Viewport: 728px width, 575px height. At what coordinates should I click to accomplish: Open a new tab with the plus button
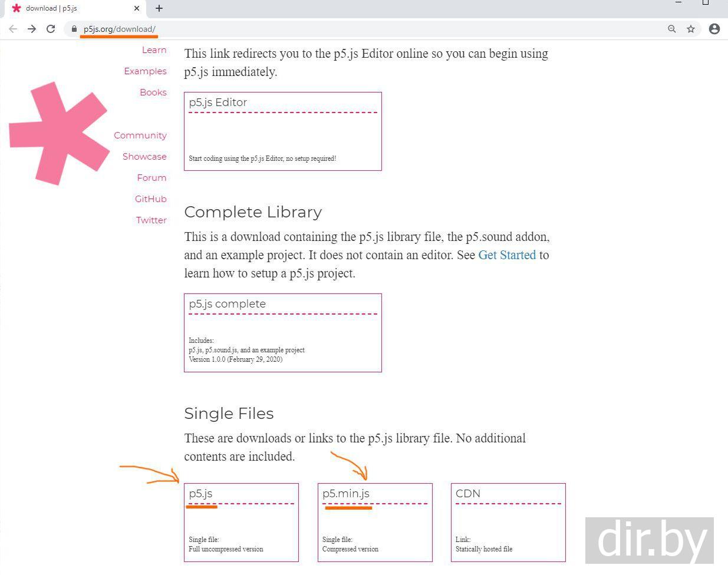(x=159, y=8)
